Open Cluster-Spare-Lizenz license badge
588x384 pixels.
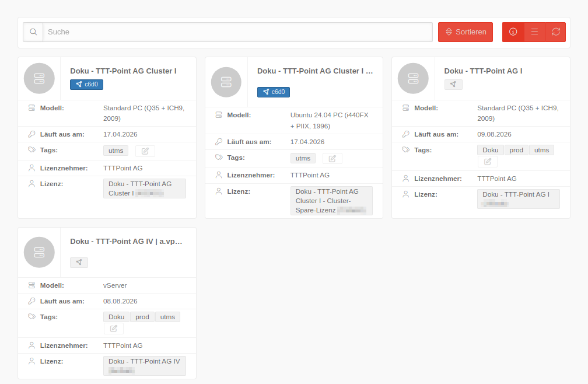[x=331, y=200]
